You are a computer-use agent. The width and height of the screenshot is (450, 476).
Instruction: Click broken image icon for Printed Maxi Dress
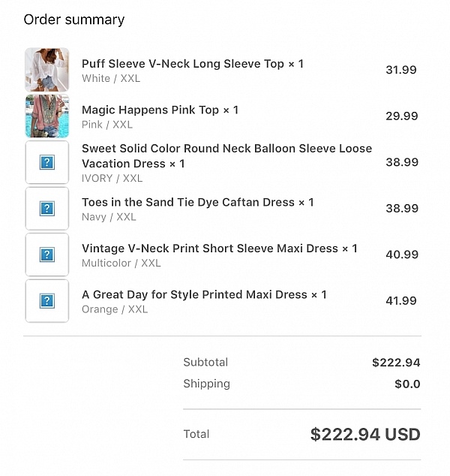[47, 300]
